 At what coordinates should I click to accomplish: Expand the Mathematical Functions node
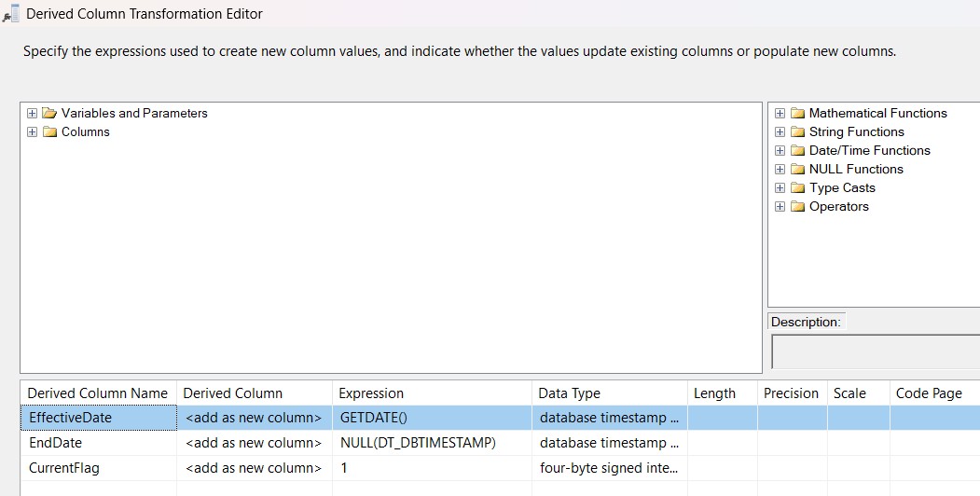pos(780,114)
